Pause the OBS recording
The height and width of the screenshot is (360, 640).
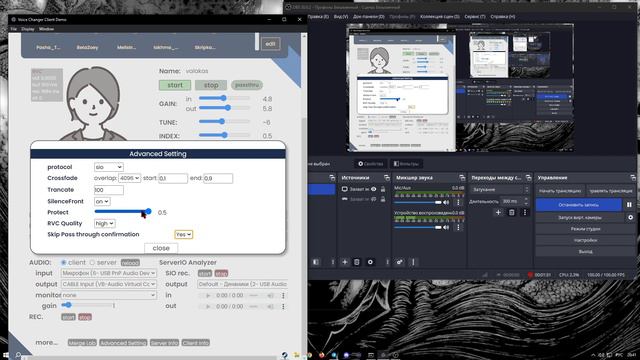click(629, 204)
